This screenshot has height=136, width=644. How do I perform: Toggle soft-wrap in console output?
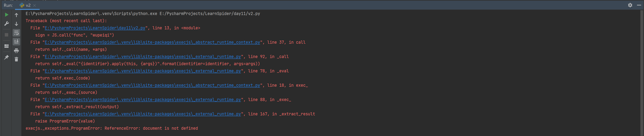click(16, 33)
